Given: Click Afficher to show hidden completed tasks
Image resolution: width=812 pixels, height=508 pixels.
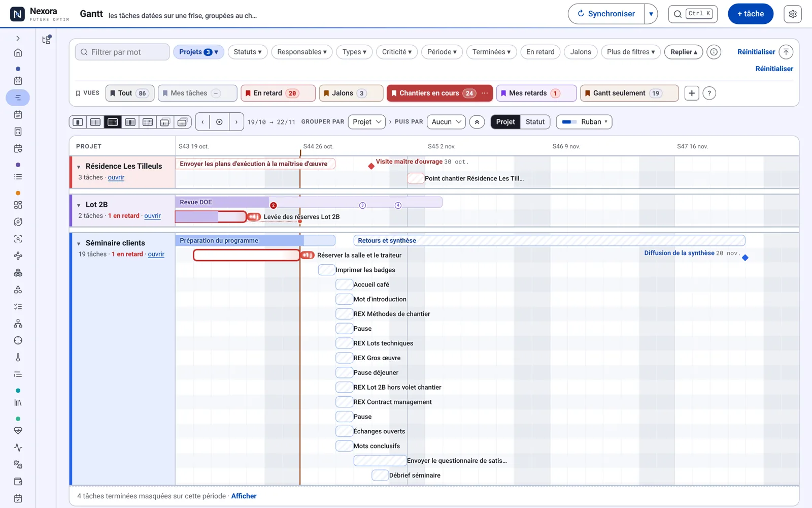Looking at the screenshot, I should [244, 496].
